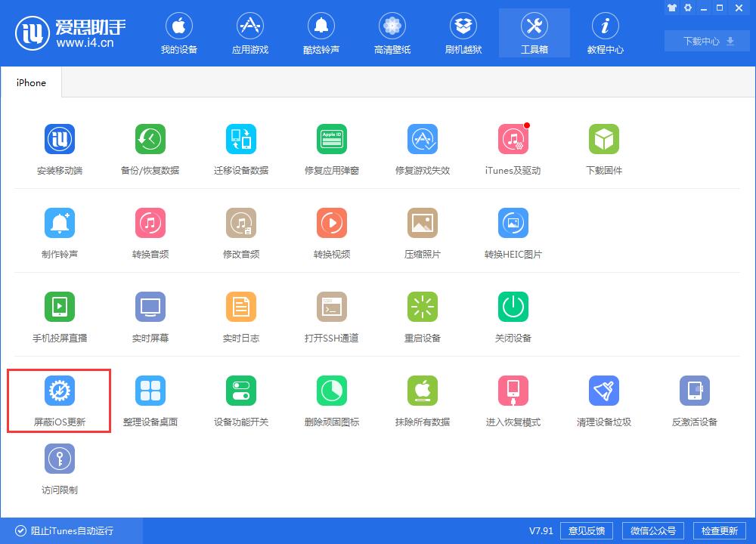Open 设备功能开关 device function switches
The height and width of the screenshot is (544, 756).
(241, 400)
